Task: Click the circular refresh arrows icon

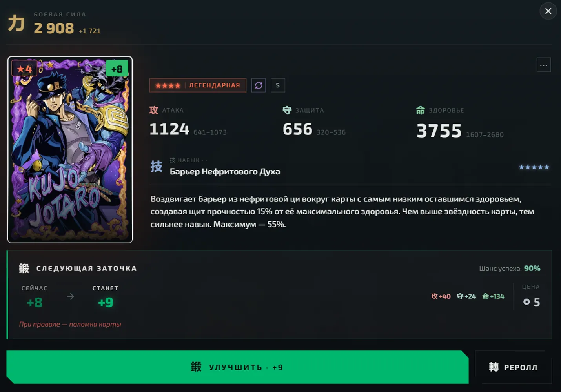Action: 259,85
